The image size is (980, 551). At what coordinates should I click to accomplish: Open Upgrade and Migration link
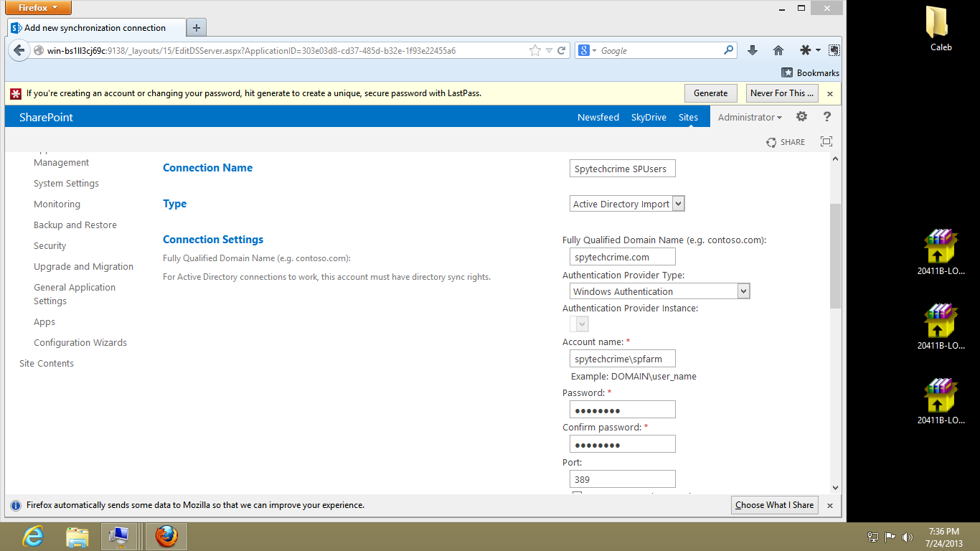[x=83, y=267]
